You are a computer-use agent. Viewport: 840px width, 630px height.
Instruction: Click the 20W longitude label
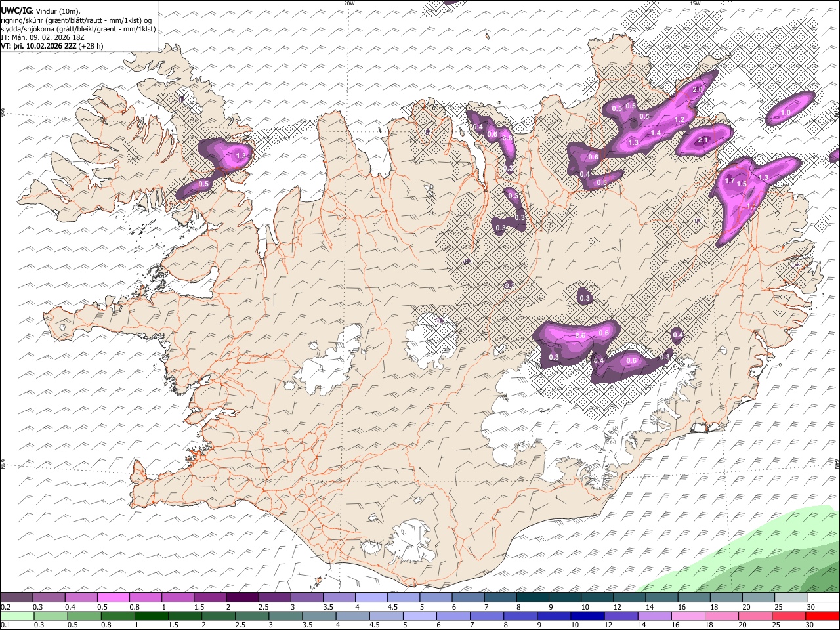pos(349,3)
